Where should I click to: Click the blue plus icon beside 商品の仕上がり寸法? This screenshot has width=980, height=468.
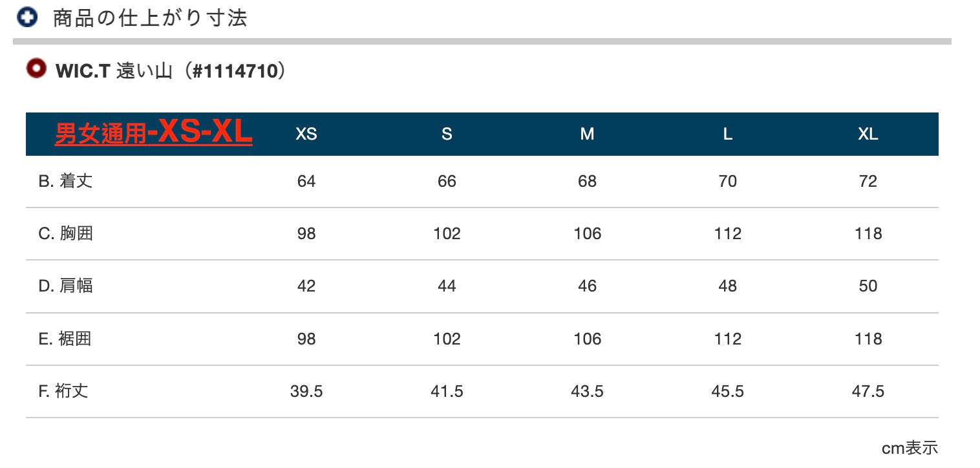[28, 17]
